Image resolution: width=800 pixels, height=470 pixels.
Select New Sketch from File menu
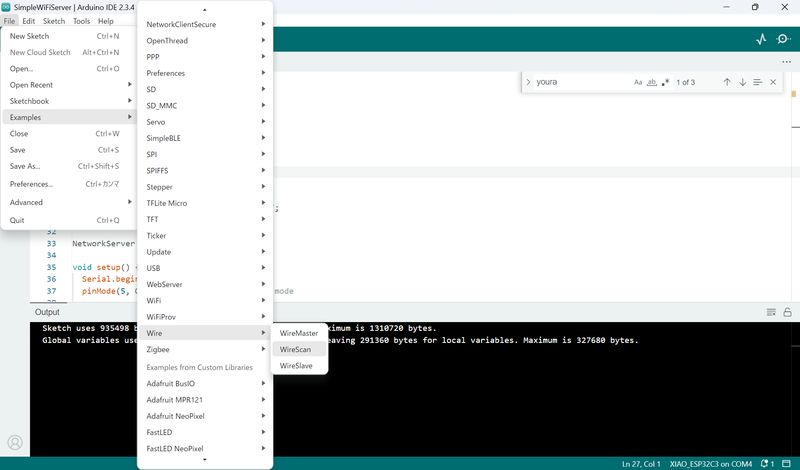(68, 36)
